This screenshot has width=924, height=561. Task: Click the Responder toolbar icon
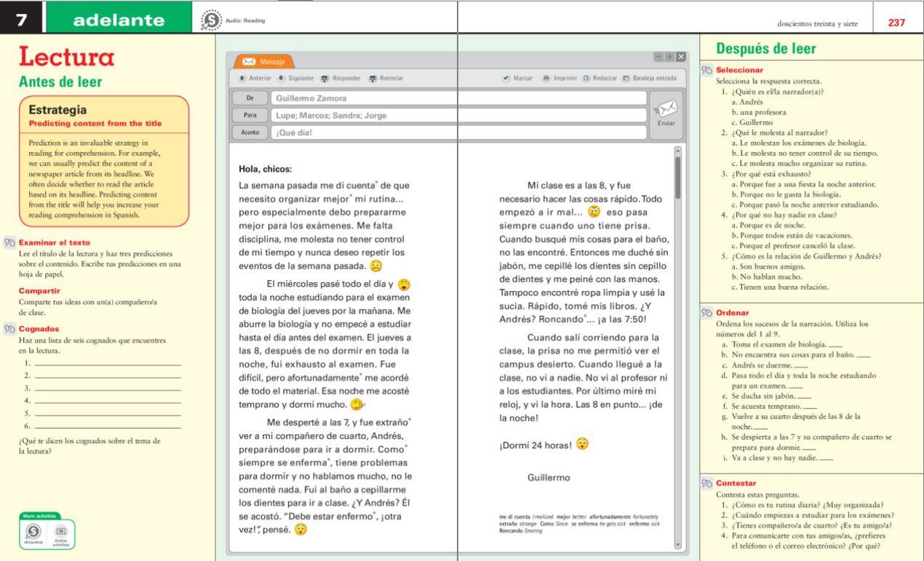tap(325, 78)
